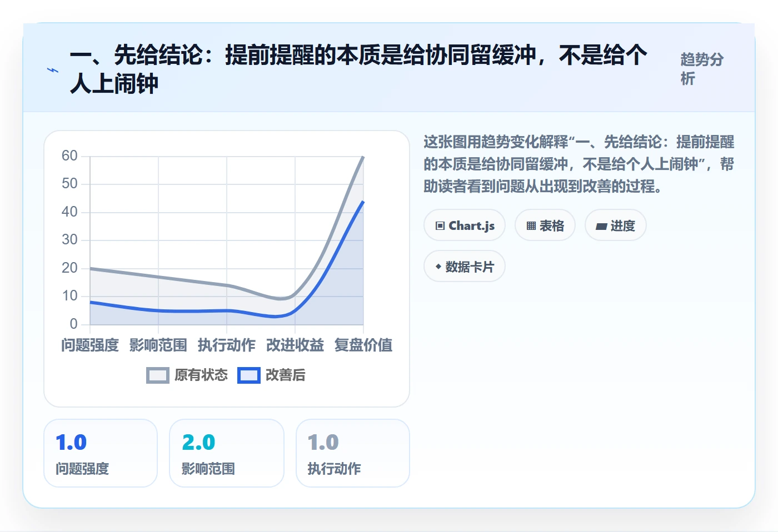778x532 pixels.
Task: Click the square icon in the Chart.js tag
Action: click(x=440, y=225)
